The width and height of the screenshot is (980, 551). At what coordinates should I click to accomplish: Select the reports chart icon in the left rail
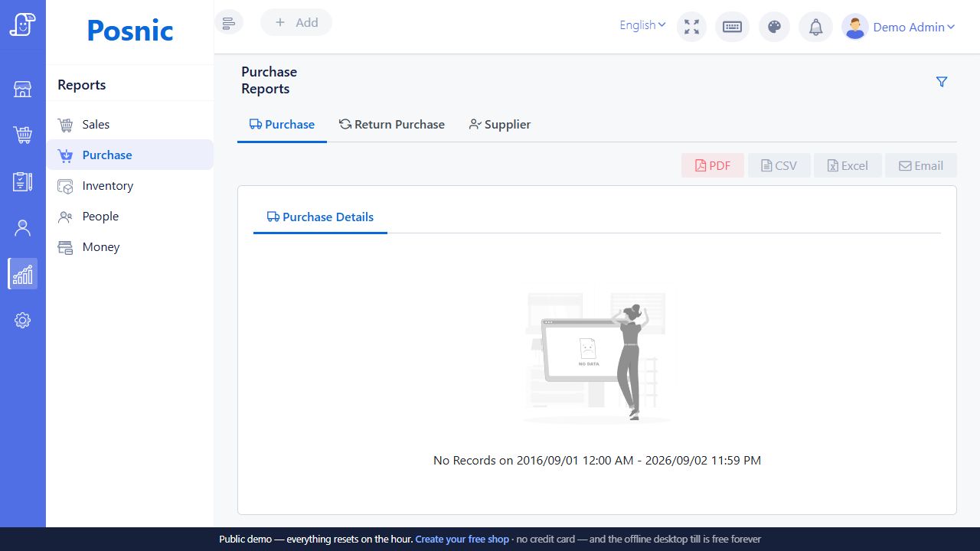tap(23, 273)
